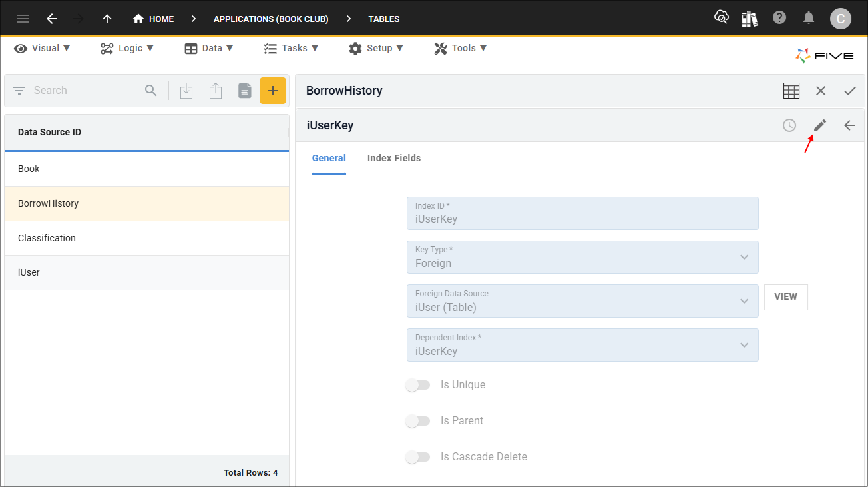This screenshot has width=868, height=487.
Task: Select the Classification table row
Action: (146, 238)
